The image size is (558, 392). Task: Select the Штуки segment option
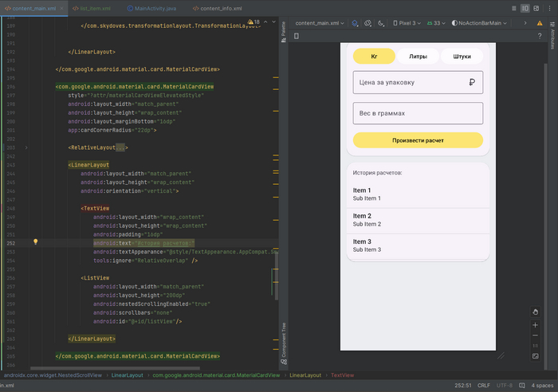[461, 57]
